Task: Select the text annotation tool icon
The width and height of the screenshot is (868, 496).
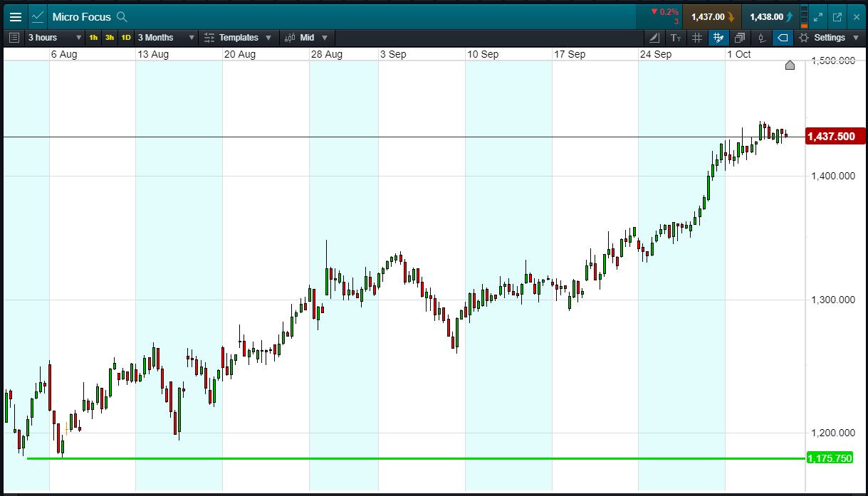Action: click(x=676, y=38)
